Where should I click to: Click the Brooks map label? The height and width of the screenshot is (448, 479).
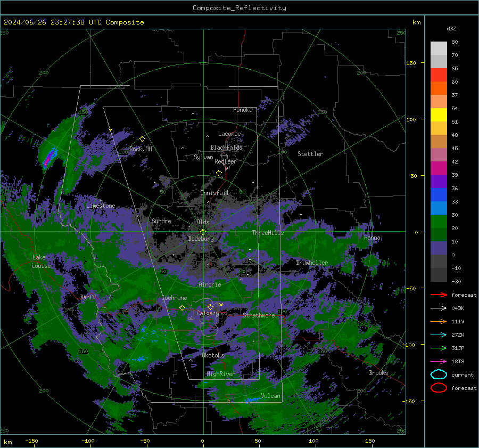(378, 373)
